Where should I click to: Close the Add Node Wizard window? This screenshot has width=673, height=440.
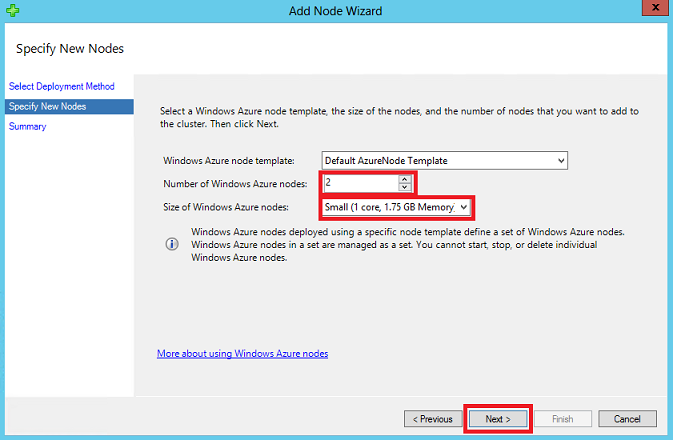pyautogui.click(x=655, y=8)
